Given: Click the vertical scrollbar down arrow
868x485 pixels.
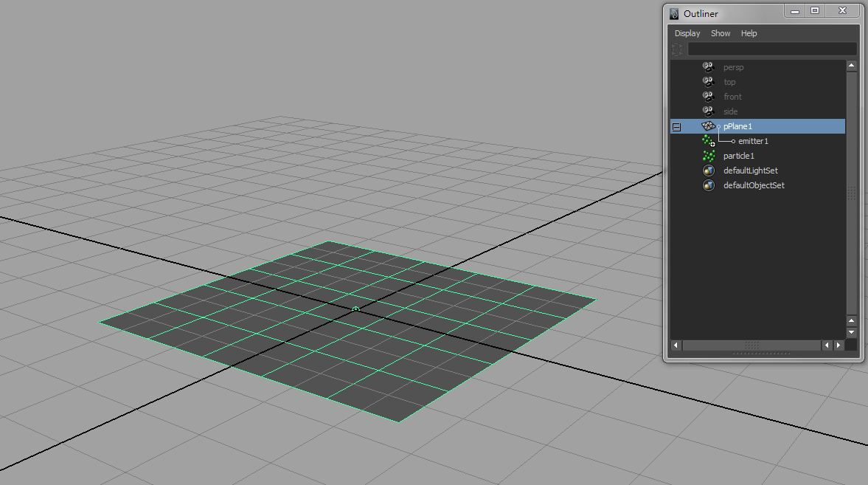Looking at the screenshot, I should point(850,331).
